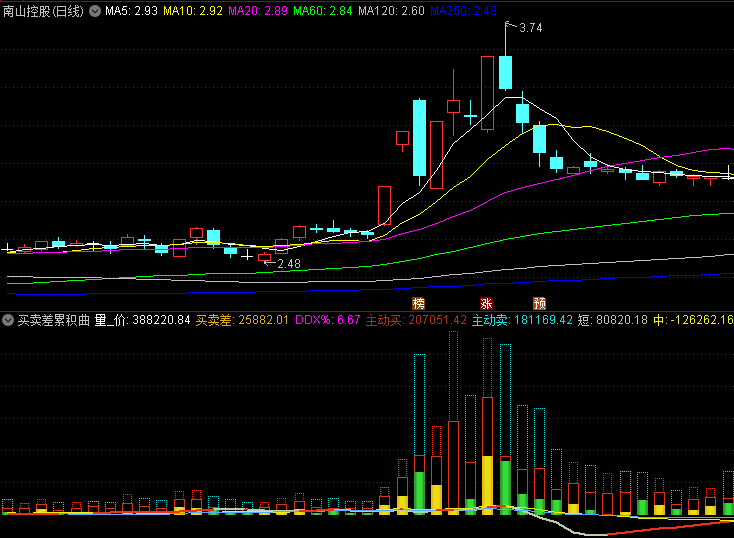
Task: Click the MA60 green indicator label
Action: pyautogui.click(x=324, y=11)
